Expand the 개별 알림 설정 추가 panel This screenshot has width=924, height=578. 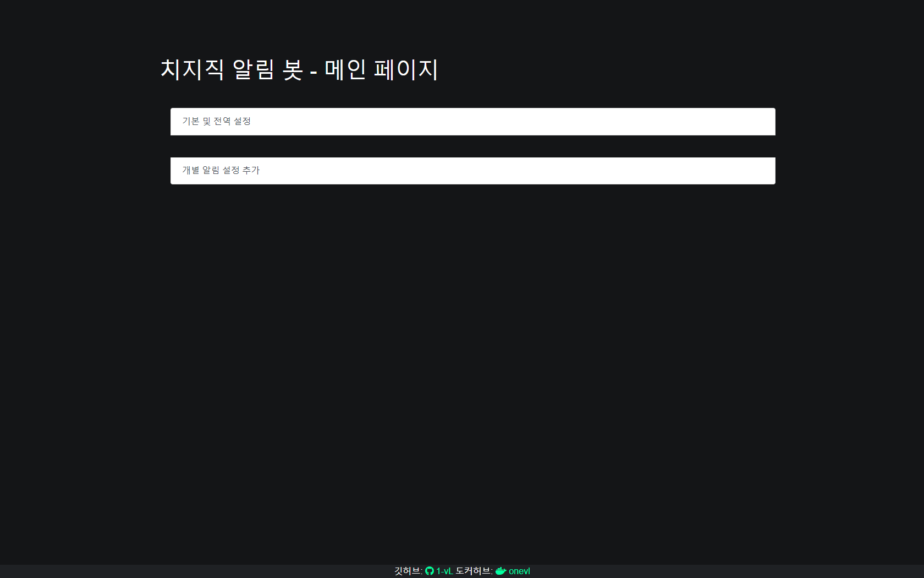pyautogui.click(x=473, y=171)
